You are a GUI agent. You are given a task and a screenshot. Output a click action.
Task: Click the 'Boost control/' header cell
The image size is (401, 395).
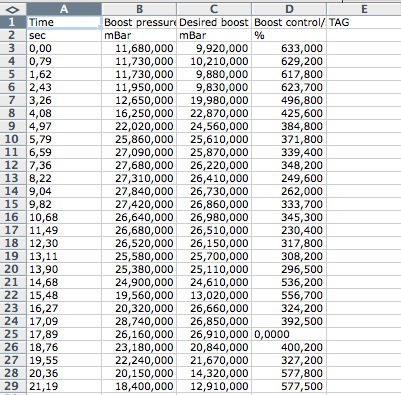(x=289, y=22)
